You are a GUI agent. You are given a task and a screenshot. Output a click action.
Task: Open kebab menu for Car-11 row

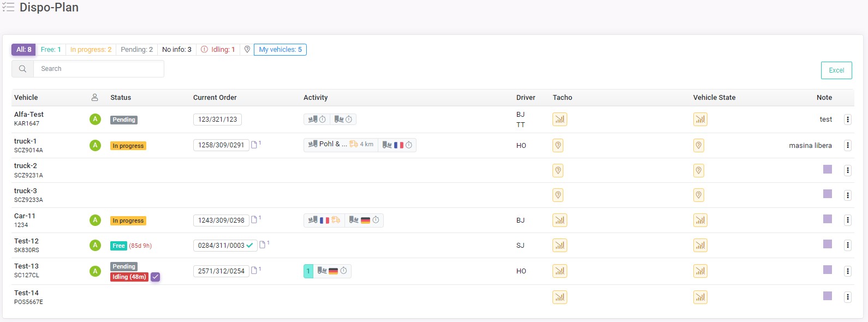[848, 220]
